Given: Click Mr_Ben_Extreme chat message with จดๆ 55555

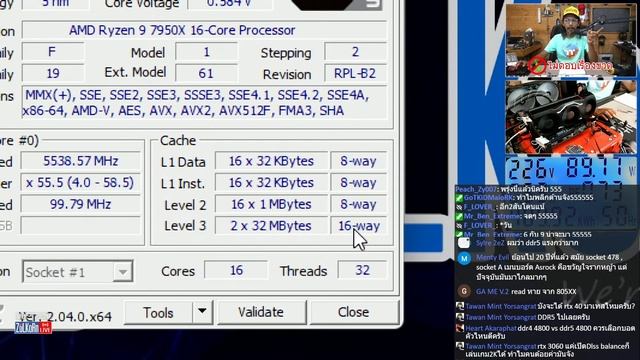Looking at the screenshot, I should pos(507,216).
